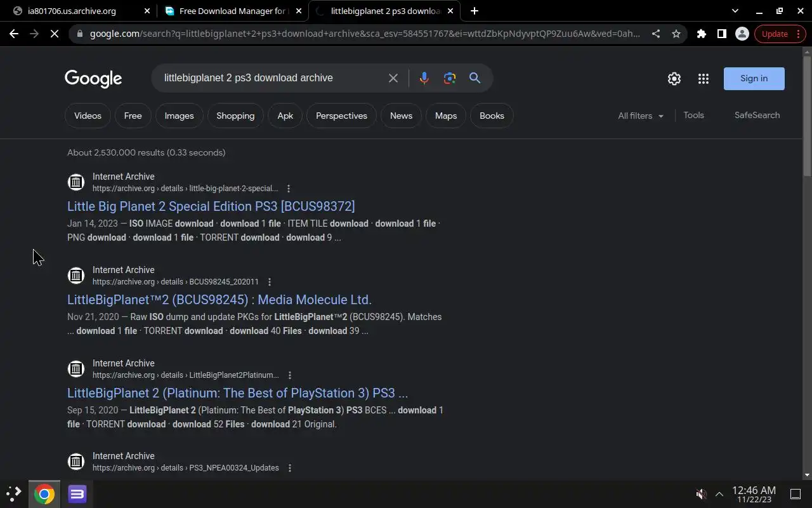Filter results by Free

tap(133, 116)
